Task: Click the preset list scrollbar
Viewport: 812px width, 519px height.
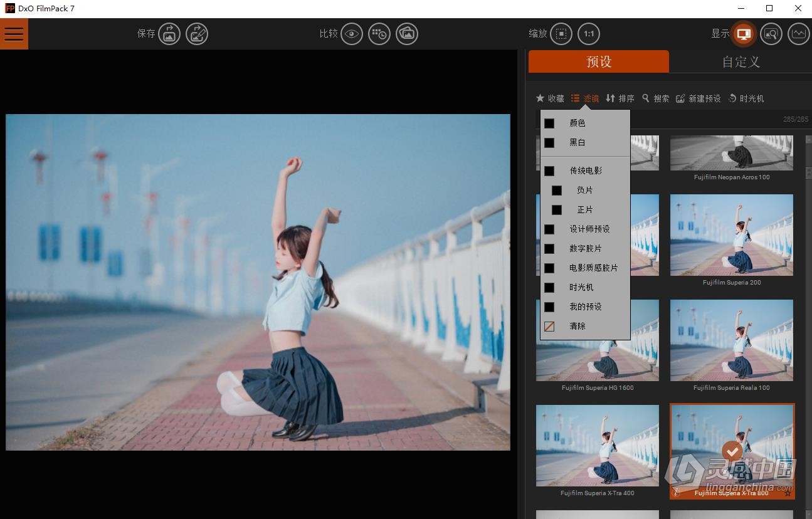Action: click(808, 326)
